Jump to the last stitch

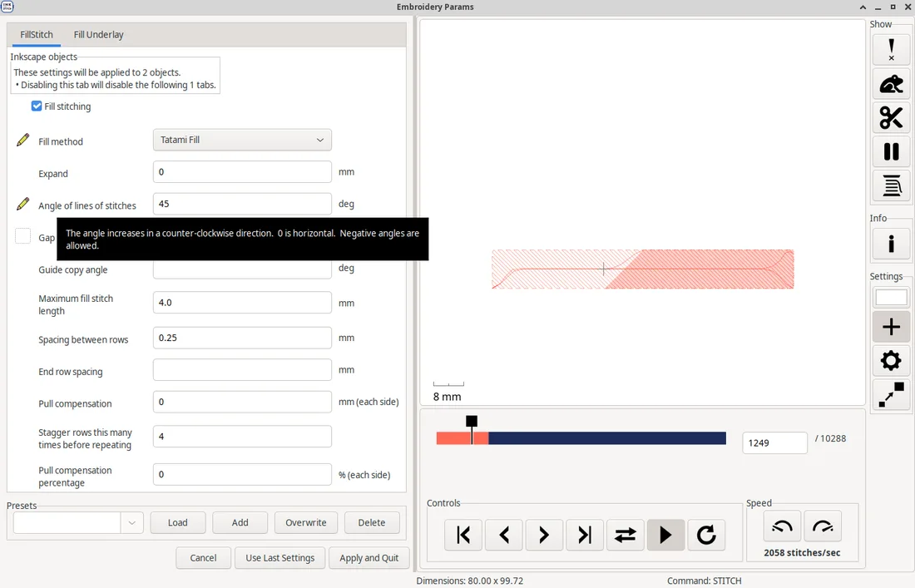pos(585,535)
